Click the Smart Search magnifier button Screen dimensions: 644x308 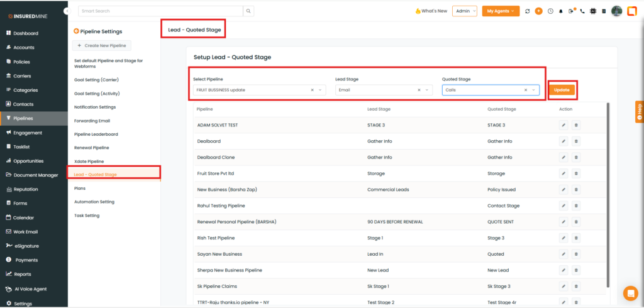[249, 11]
